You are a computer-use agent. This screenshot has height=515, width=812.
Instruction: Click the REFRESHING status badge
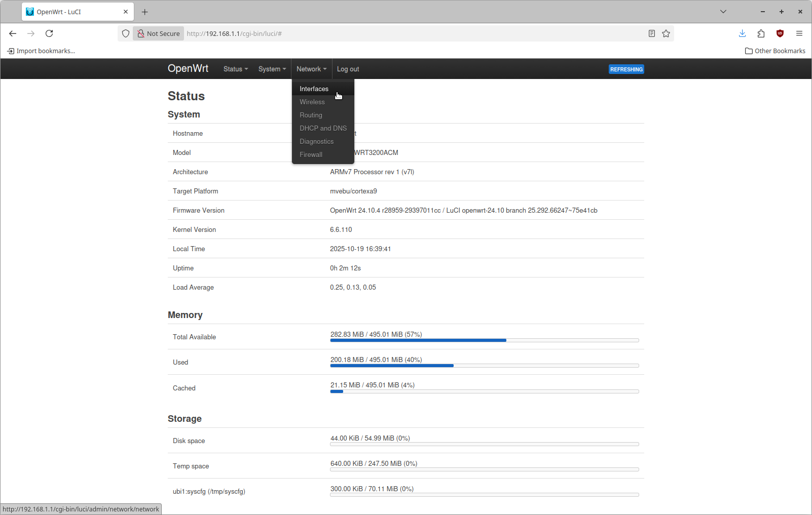626,69
